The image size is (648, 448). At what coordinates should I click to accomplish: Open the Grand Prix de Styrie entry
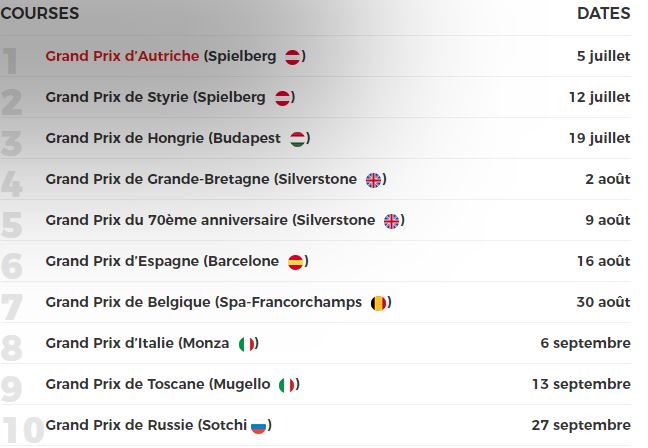(x=117, y=97)
